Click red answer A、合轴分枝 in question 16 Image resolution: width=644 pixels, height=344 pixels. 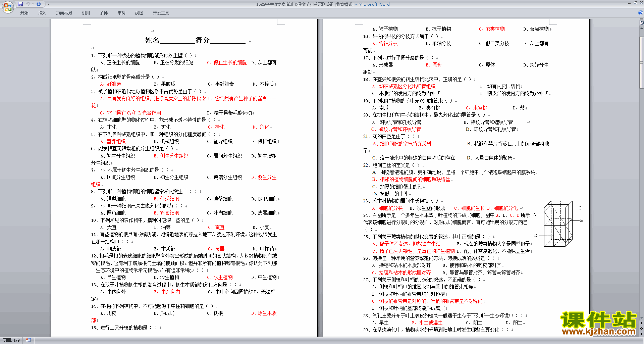tap(385, 44)
